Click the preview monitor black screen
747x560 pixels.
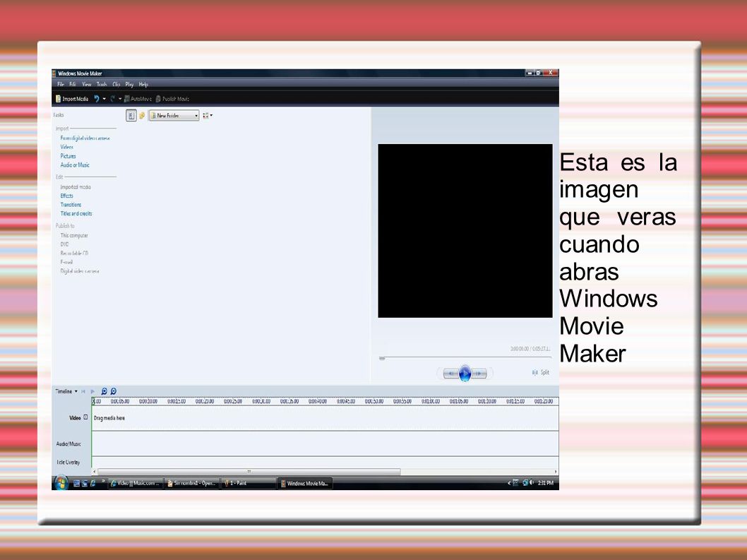pyautogui.click(x=465, y=231)
